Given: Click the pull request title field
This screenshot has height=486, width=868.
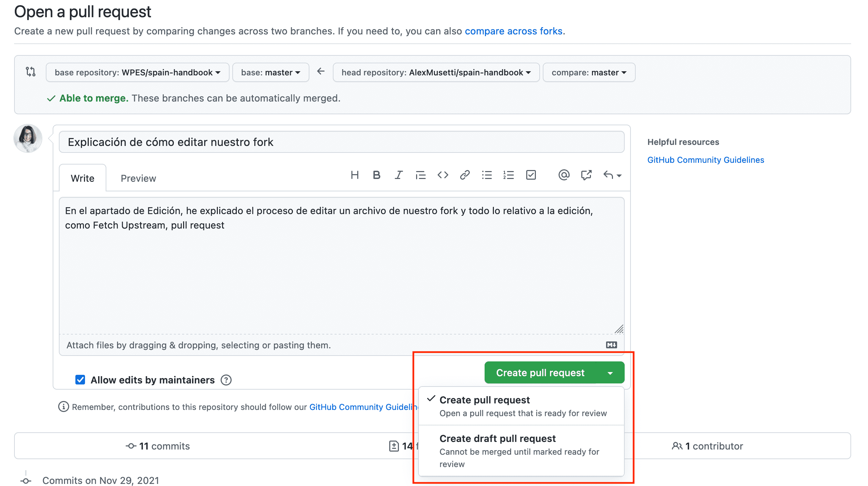Looking at the screenshot, I should click(x=341, y=142).
